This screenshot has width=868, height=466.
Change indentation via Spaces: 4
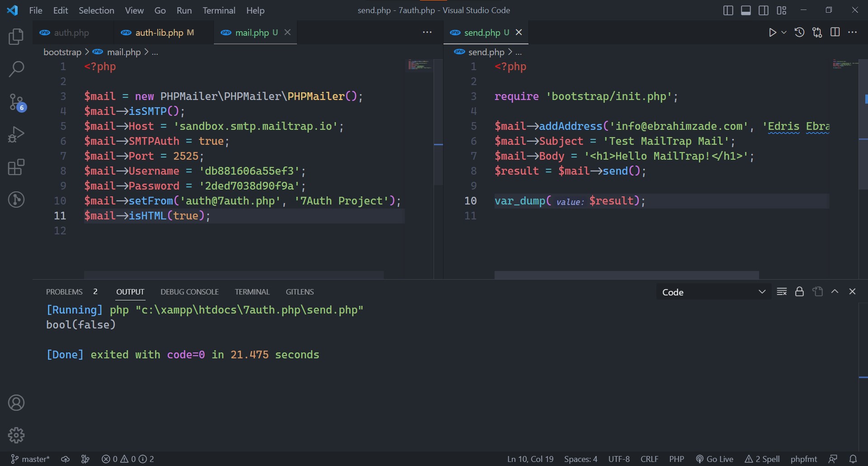[x=580, y=459]
